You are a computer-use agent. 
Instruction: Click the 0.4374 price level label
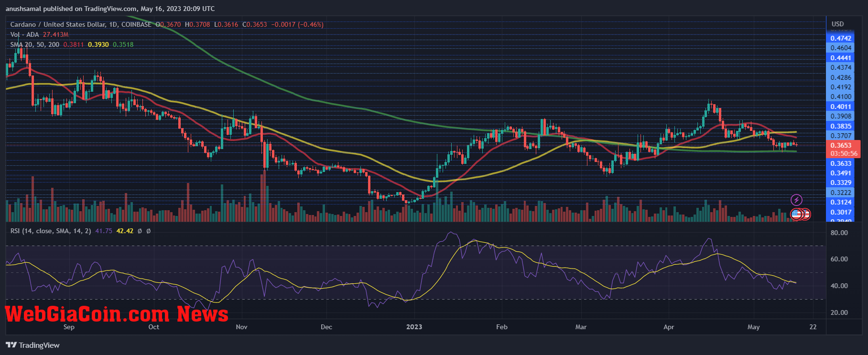[x=841, y=67]
